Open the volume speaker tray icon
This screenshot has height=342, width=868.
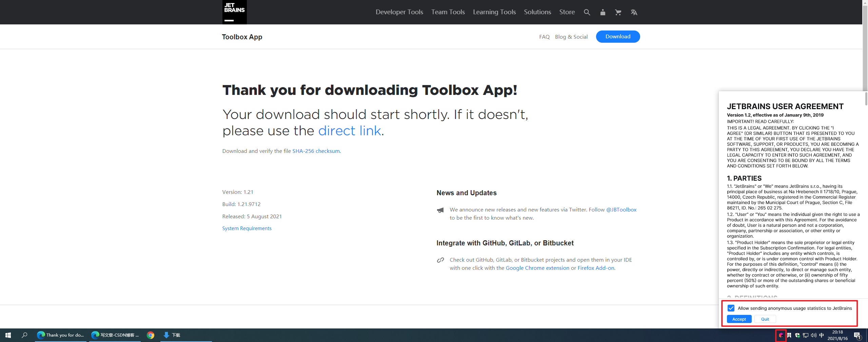click(813, 335)
